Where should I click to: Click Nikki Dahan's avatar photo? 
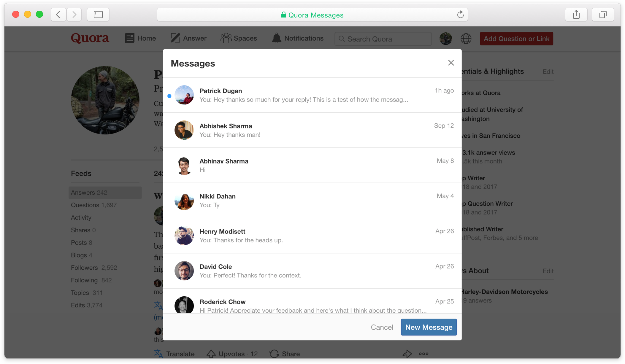click(184, 201)
